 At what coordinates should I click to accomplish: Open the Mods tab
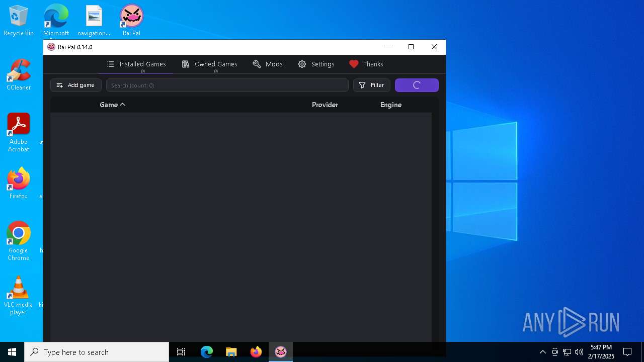268,64
